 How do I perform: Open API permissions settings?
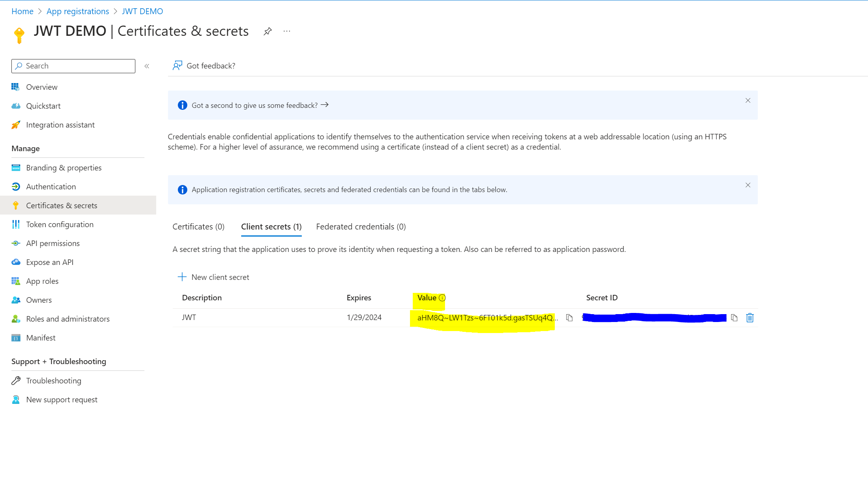pos(53,243)
